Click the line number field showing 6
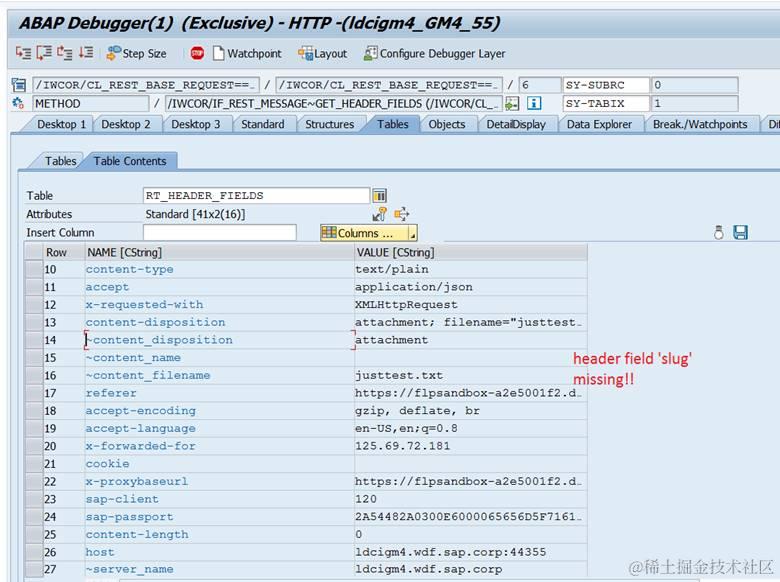 click(x=539, y=85)
